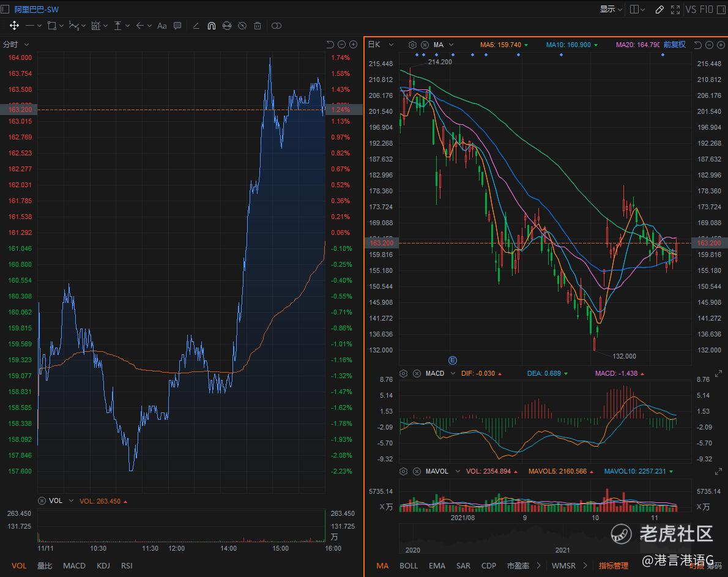This screenshot has width=728, height=577.
Task: Open MA indicator settings gear
Action: 412,45
